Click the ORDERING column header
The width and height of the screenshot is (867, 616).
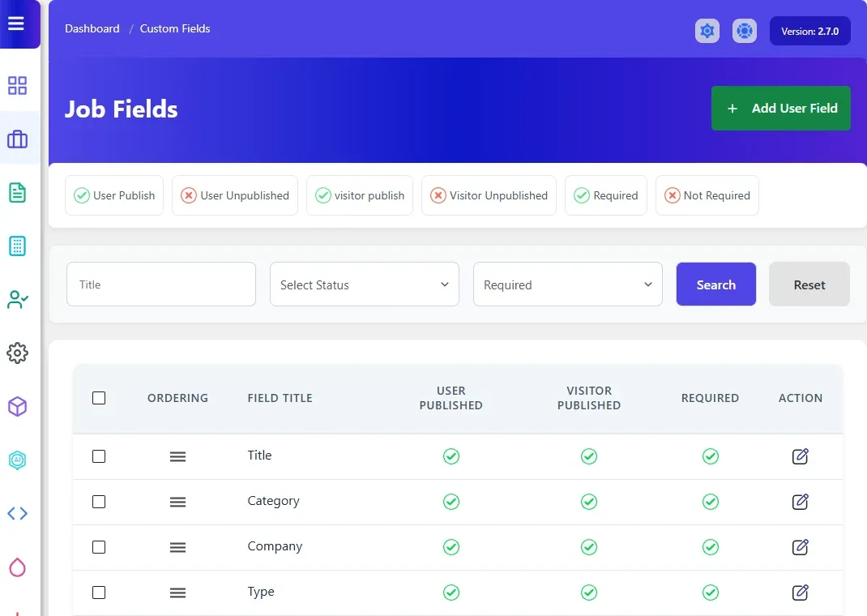pyautogui.click(x=177, y=398)
